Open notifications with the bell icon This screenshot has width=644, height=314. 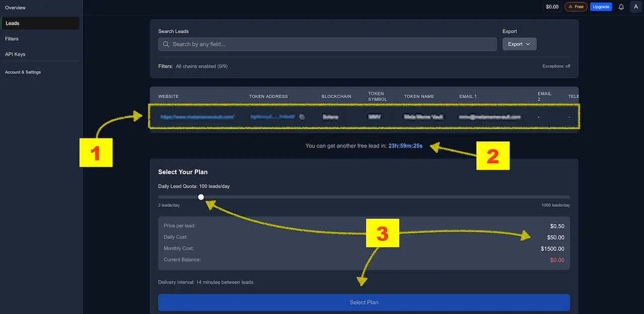click(x=621, y=7)
